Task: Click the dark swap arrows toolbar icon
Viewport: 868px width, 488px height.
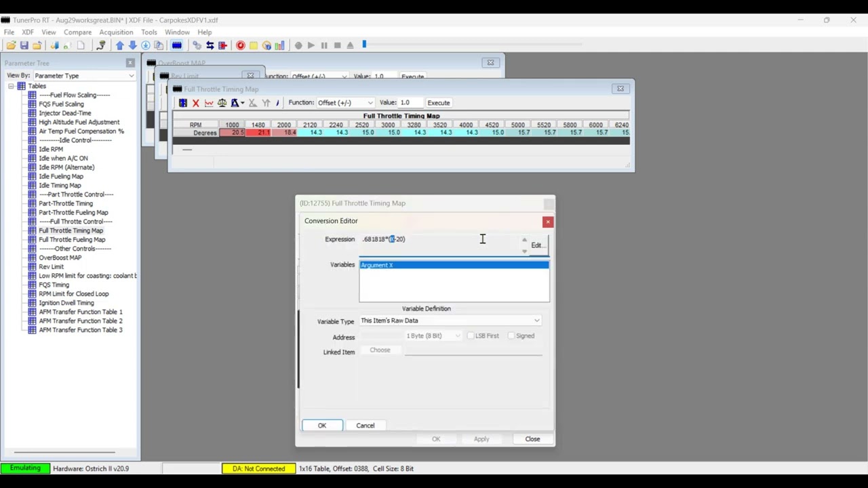Action: [210, 45]
